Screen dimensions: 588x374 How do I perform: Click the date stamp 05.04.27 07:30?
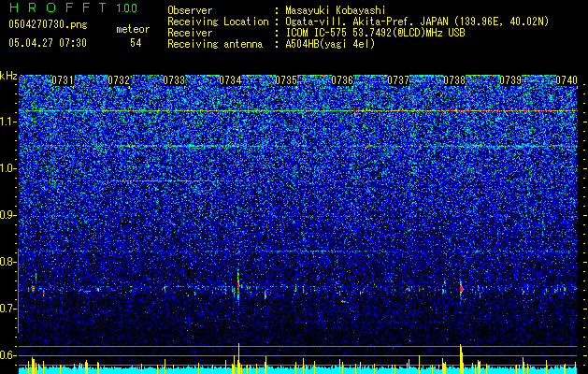coord(48,43)
